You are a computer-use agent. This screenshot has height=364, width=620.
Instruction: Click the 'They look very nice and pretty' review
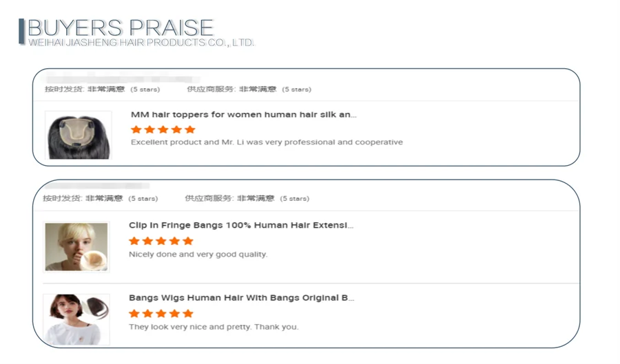pyautogui.click(x=214, y=327)
